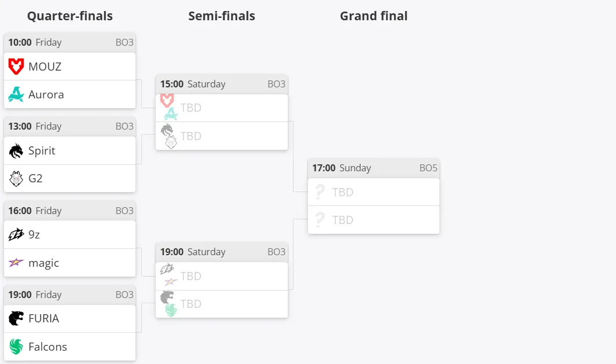Open the Falcons team name link
The height and width of the screenshot is (364, 616).
tap(47, 347)
